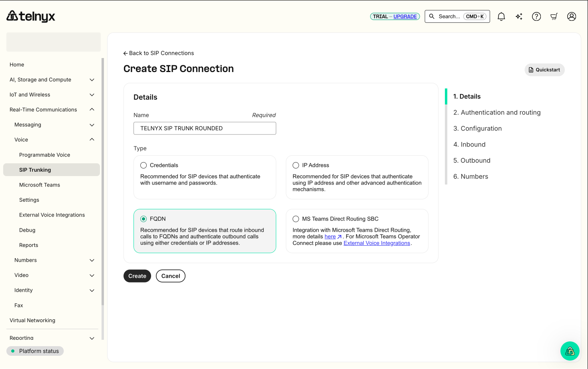Click the connection Name input field
This screenshot has width=588, height=369.
pos(205,128)
